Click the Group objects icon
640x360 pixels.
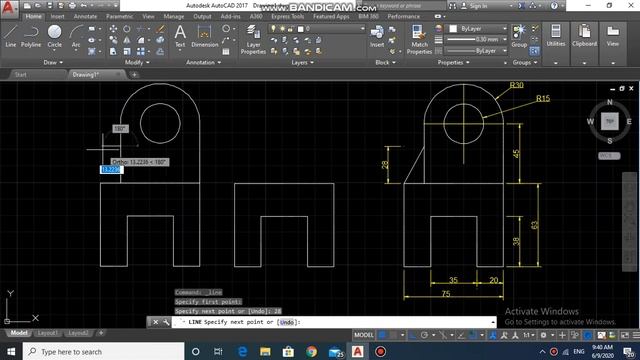point(519,36)
